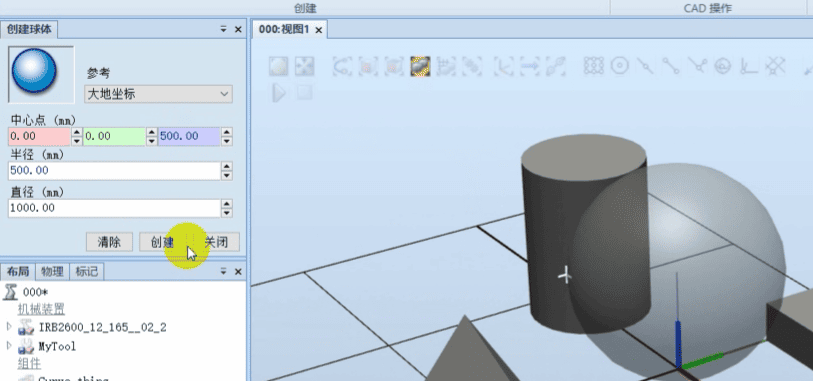Open 创建球体 panel options dropdown arrow
This screenshot has height=381, width=813.
(x=223, y=30)
